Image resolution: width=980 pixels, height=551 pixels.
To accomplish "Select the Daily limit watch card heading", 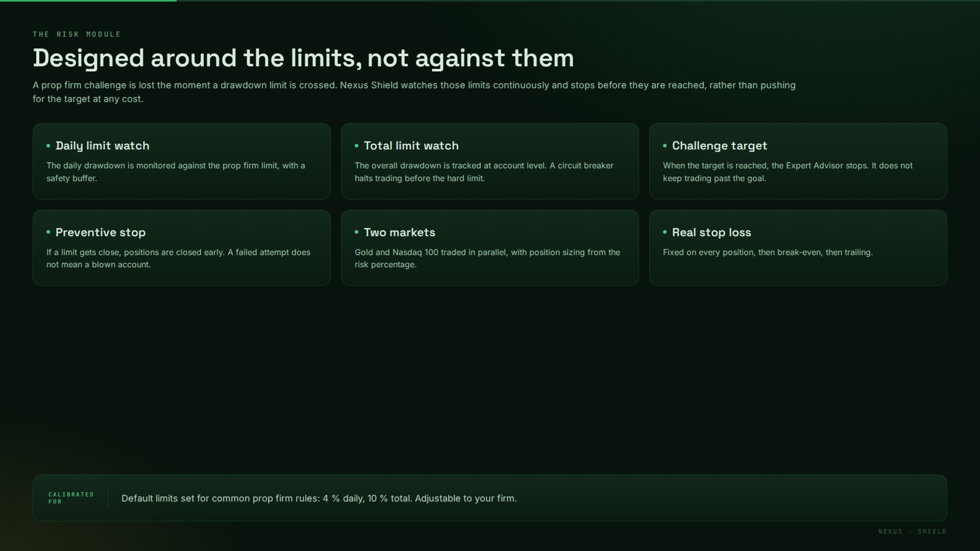I will click(x=103, y=146).
